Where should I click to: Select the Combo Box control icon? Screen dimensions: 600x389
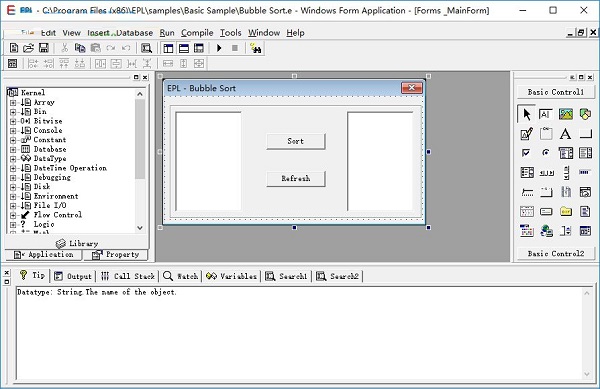click(566, 153)
